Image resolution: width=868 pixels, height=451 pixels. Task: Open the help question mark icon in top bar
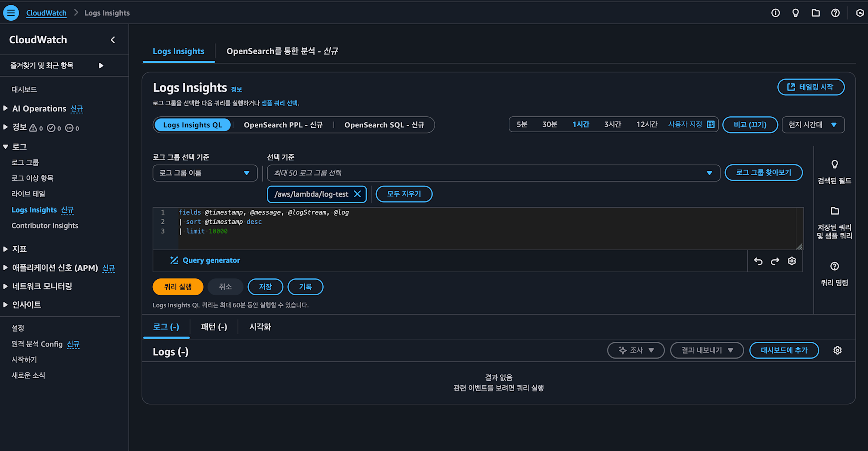pyautogui.click(x=835, y=13)
